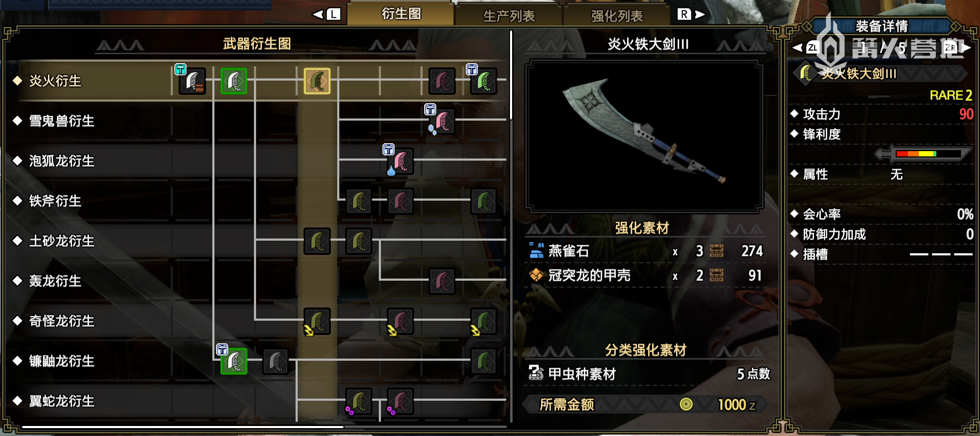
Task: Click the L left arrow tab switcher
Action: [x=327, y=14]
